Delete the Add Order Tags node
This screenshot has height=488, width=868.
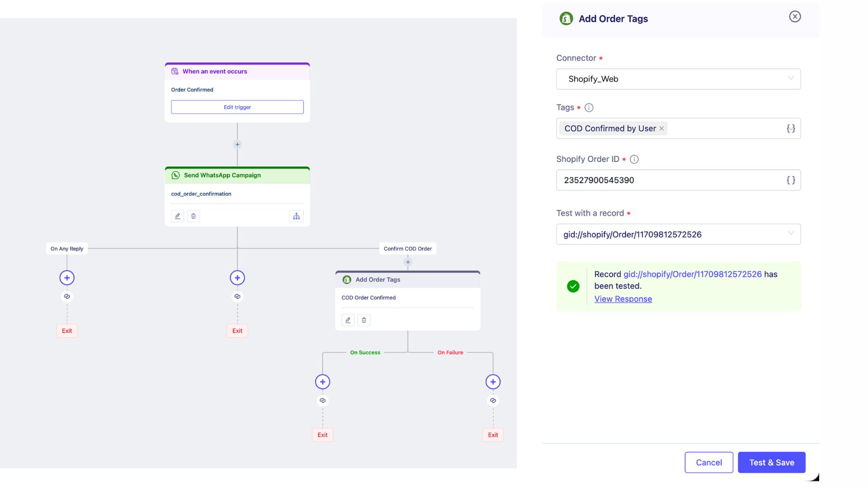[x=364, y=320]
